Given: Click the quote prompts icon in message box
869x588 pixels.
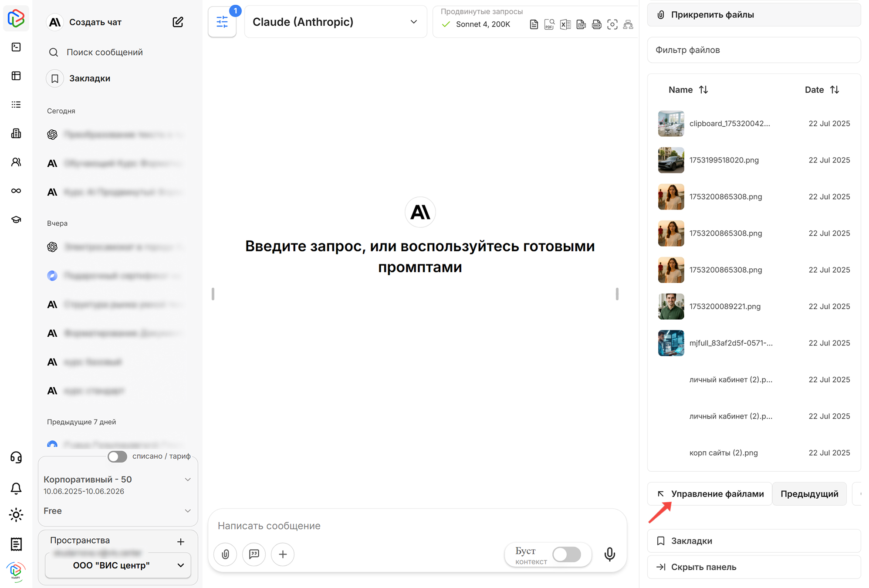Looking at the screenshot, I should click(254, 554).
